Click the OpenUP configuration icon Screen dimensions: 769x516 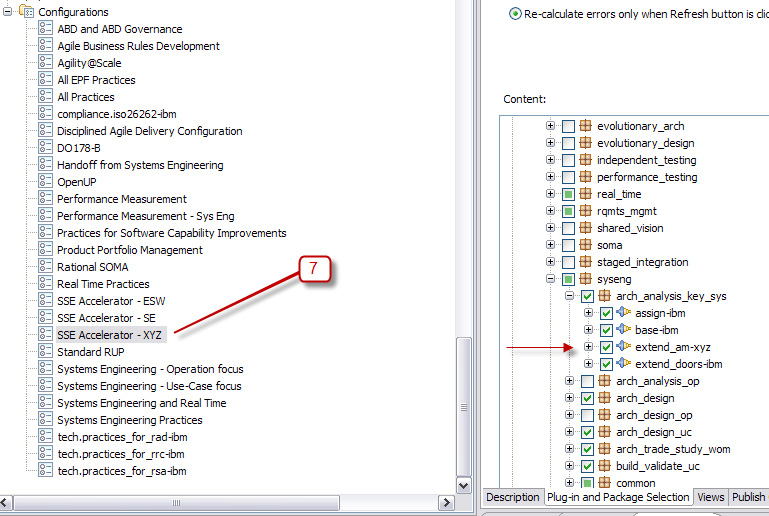point(45,181)
